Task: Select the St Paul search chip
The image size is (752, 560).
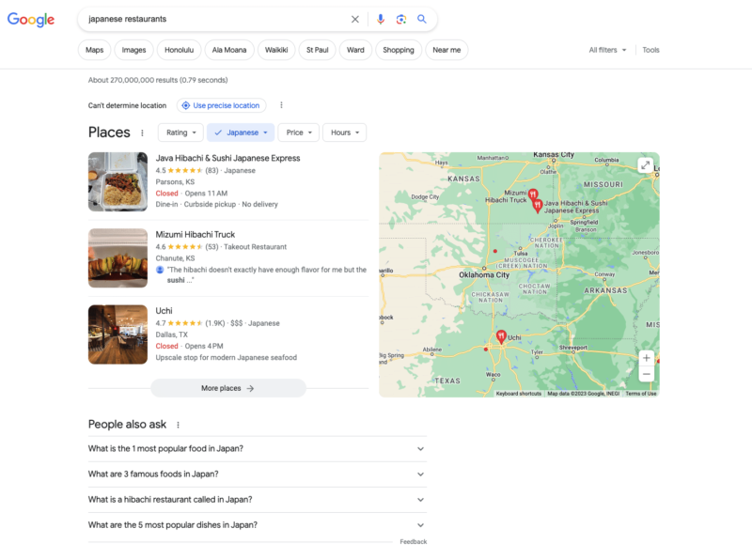Action: click(318, 50)
